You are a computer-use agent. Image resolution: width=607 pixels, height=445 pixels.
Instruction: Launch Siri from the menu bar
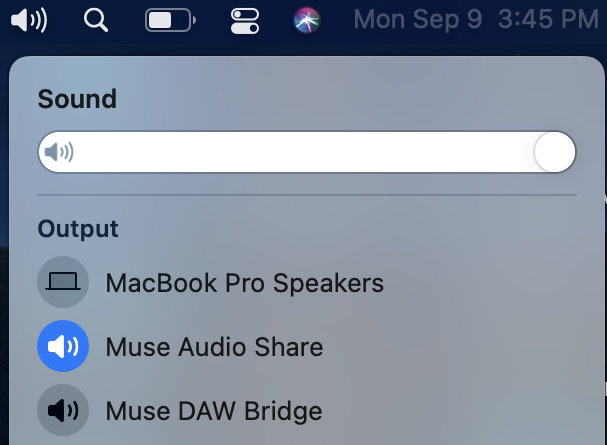(x=307, y=20)
